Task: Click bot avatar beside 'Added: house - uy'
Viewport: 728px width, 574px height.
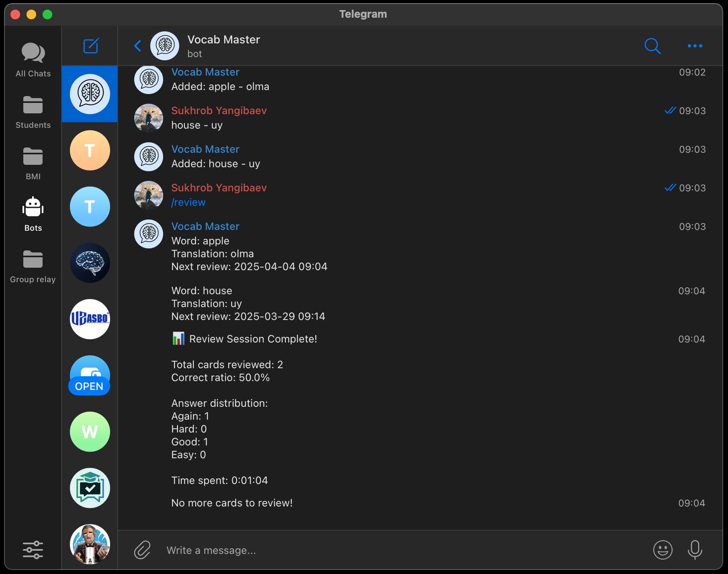Action: [x=149, y=157]
